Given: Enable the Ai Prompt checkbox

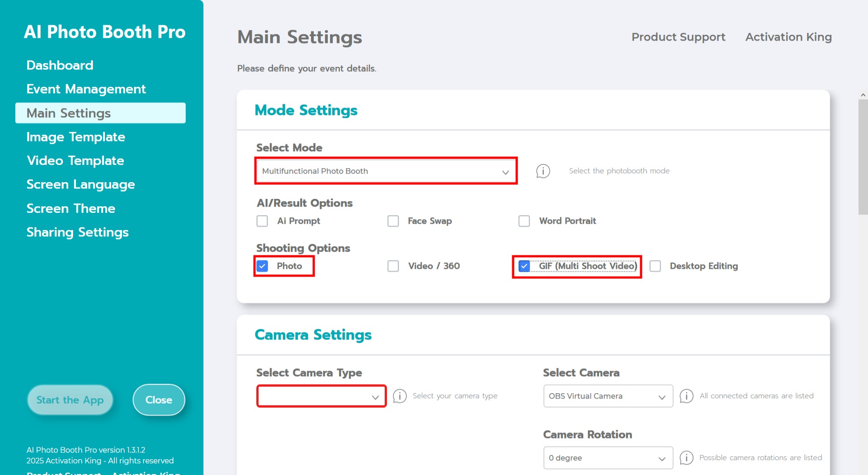Looking at the screenshot, I should [x=262, y=221].
